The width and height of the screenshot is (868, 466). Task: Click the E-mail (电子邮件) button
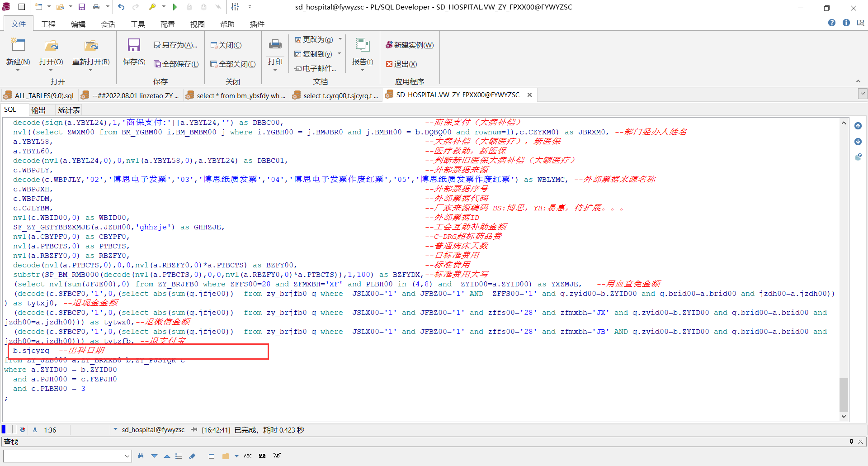pyautogui.click(x=316, y=68)
